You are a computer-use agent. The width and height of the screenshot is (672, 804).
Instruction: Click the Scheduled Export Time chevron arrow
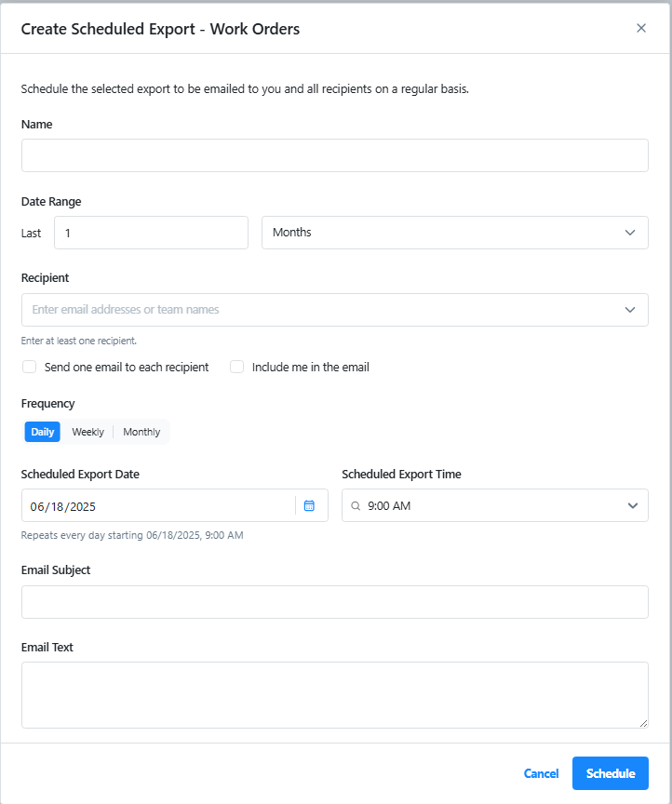pos(633,505)
